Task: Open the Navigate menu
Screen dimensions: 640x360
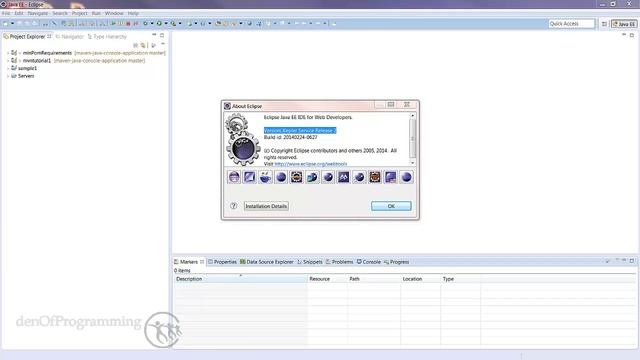Action: (38, 13)
